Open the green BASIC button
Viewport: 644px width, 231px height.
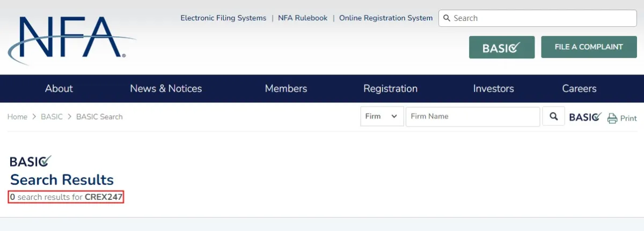(x=502, y=47)
